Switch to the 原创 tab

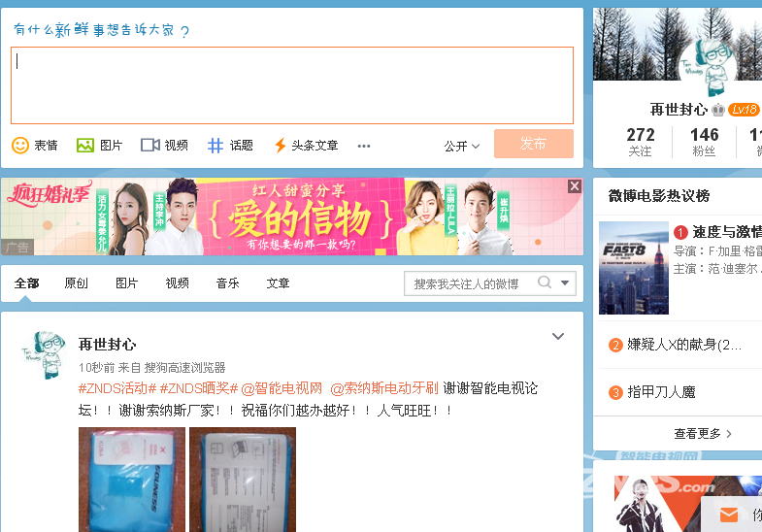77,283
